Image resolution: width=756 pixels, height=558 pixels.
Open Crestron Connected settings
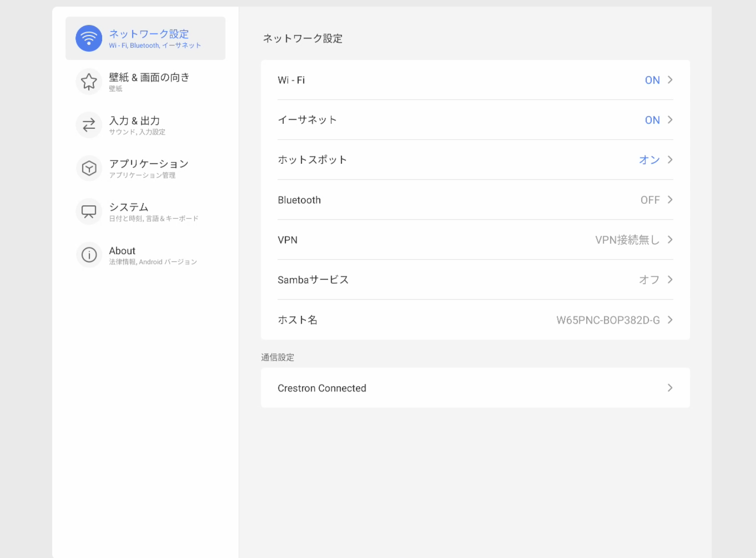pos(322,388)
